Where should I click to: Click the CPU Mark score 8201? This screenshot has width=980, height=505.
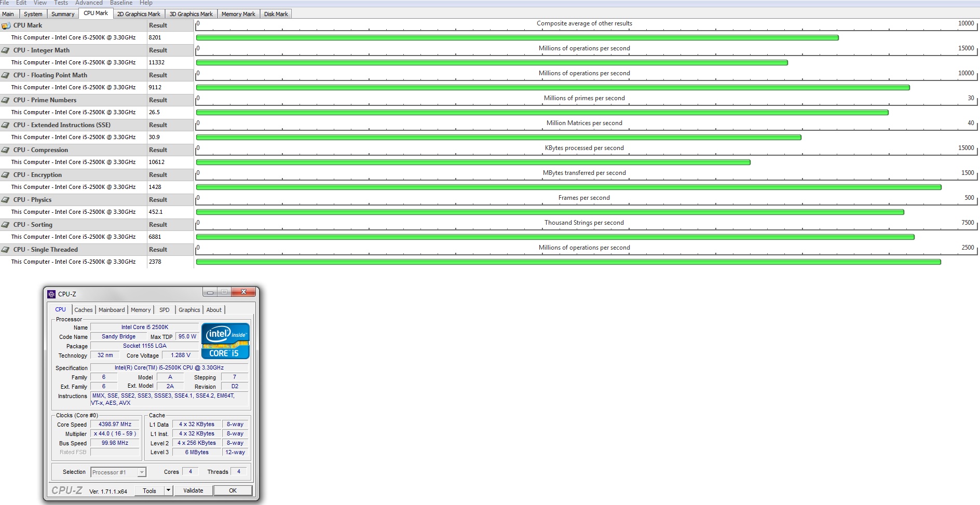[155, 37]
